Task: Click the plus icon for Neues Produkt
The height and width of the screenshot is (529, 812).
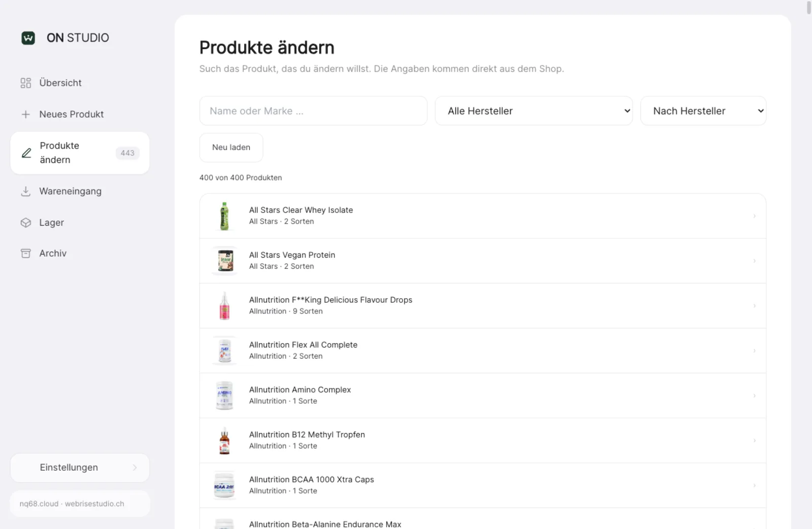Action: click(x=26, y=115)
